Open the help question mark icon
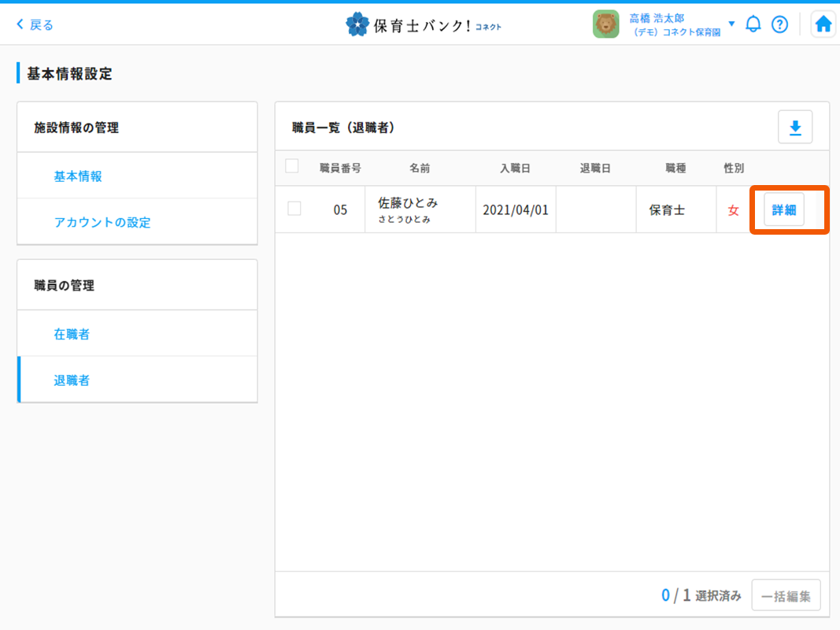The image size is (840, 630). (779, 24)
